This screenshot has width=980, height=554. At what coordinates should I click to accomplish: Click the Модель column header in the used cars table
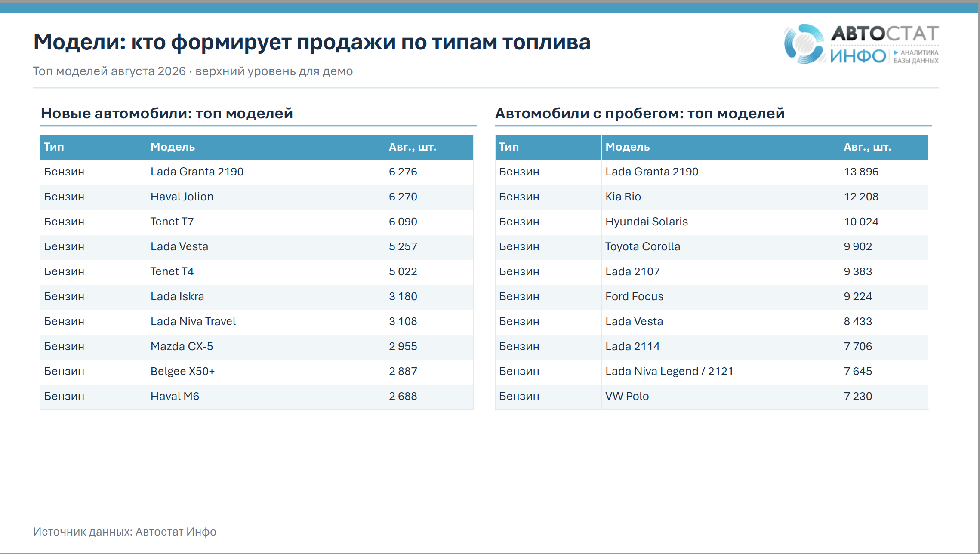pos(721,148)
